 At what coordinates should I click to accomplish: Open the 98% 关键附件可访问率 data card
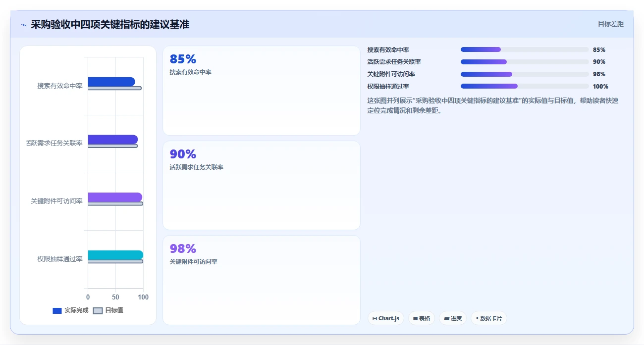click(x=262, y=280)
